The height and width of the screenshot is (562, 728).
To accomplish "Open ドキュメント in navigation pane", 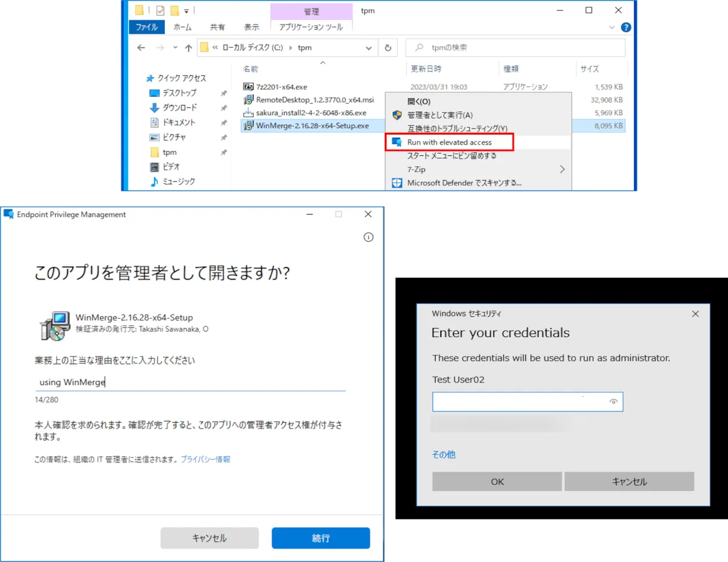I will coord(179,122).
